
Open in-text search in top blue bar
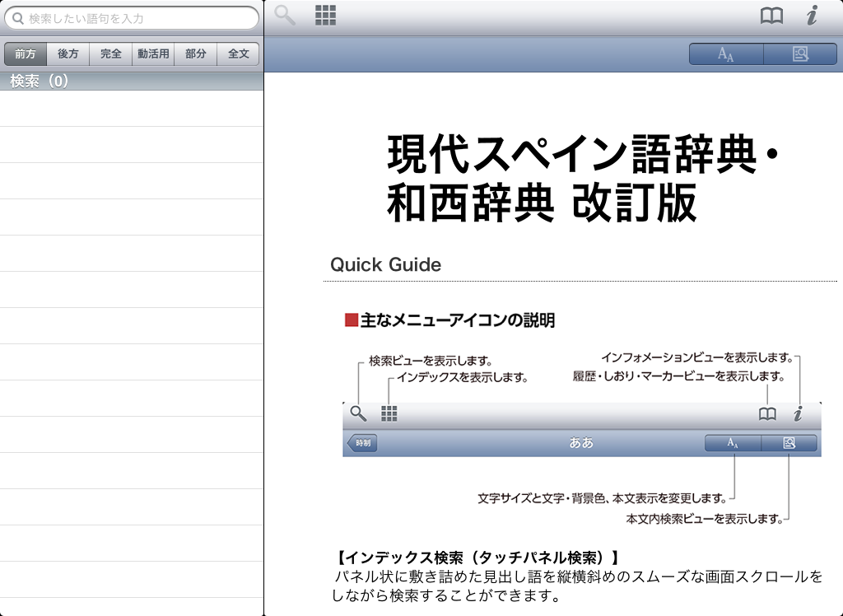click(x=799, y=54)
